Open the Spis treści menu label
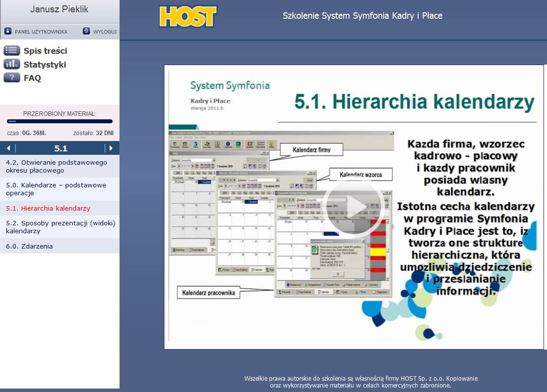The height and width of the screenshot is (392, 547). point(45,51)
